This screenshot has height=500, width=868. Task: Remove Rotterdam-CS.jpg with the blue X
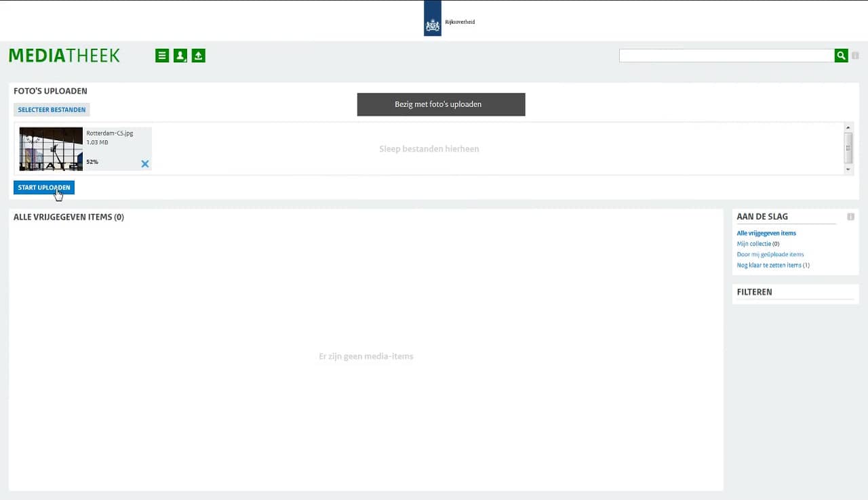pos(145,163)
